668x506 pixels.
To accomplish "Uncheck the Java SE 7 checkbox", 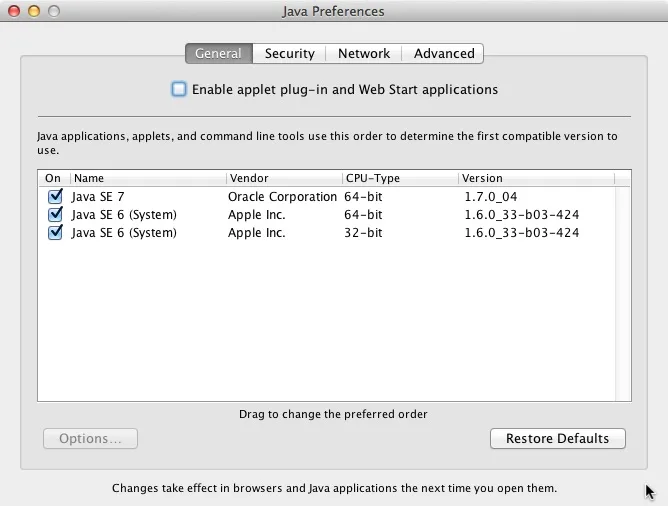I will (x=55, y=196).
